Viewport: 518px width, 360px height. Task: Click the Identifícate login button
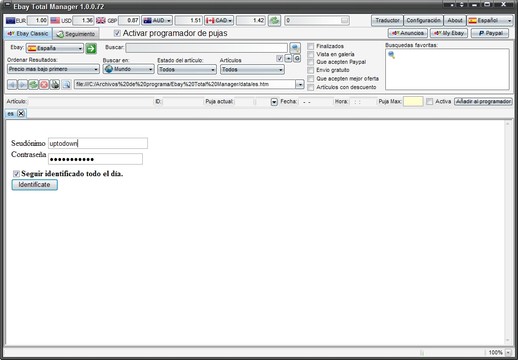tap(35, 185)
